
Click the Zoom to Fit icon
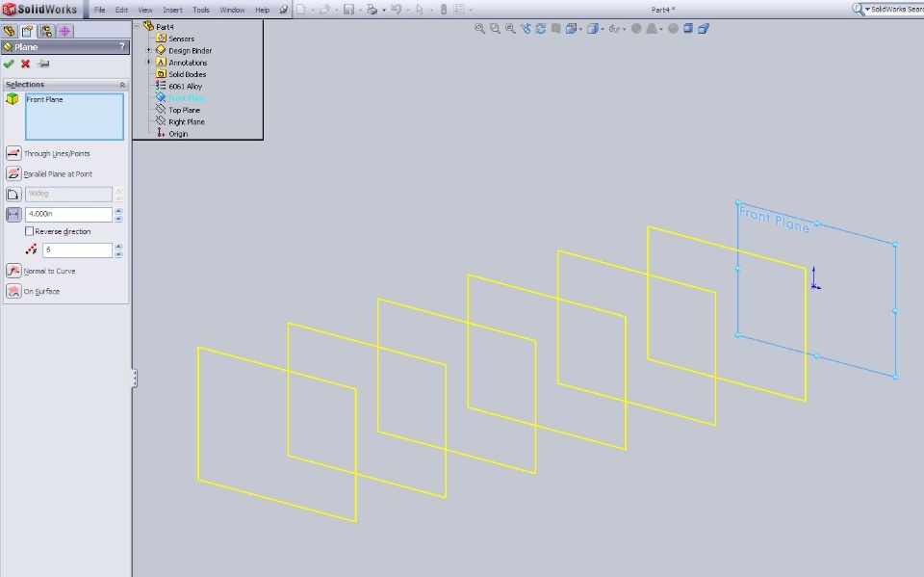[x=479, y=28]
